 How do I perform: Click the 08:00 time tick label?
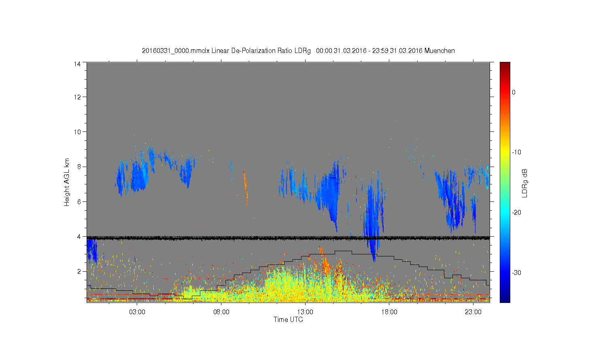coord(221,312)
